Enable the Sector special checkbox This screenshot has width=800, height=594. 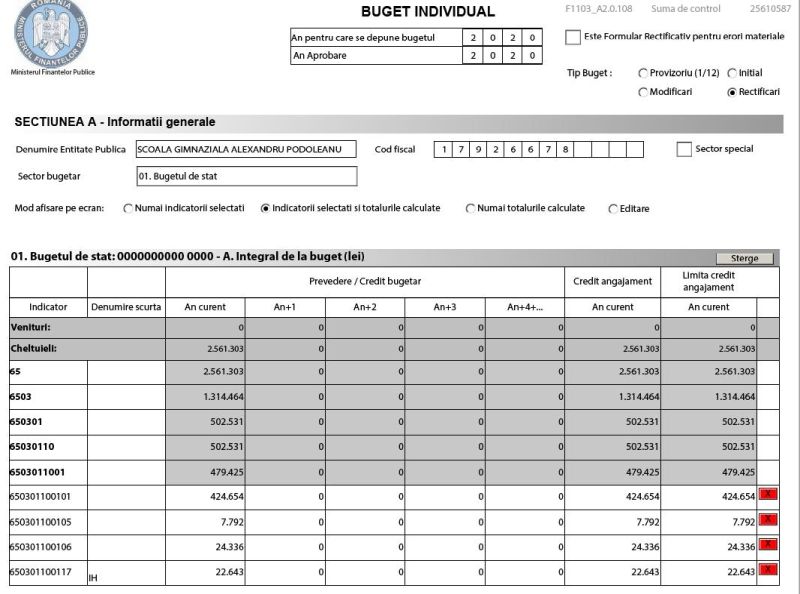click(684, 150)
